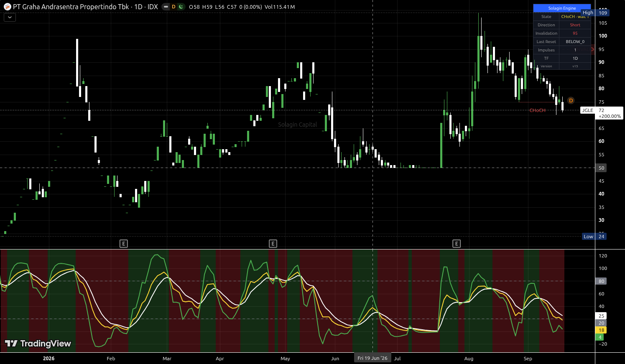Click the High 109 price label

[595, 13]
